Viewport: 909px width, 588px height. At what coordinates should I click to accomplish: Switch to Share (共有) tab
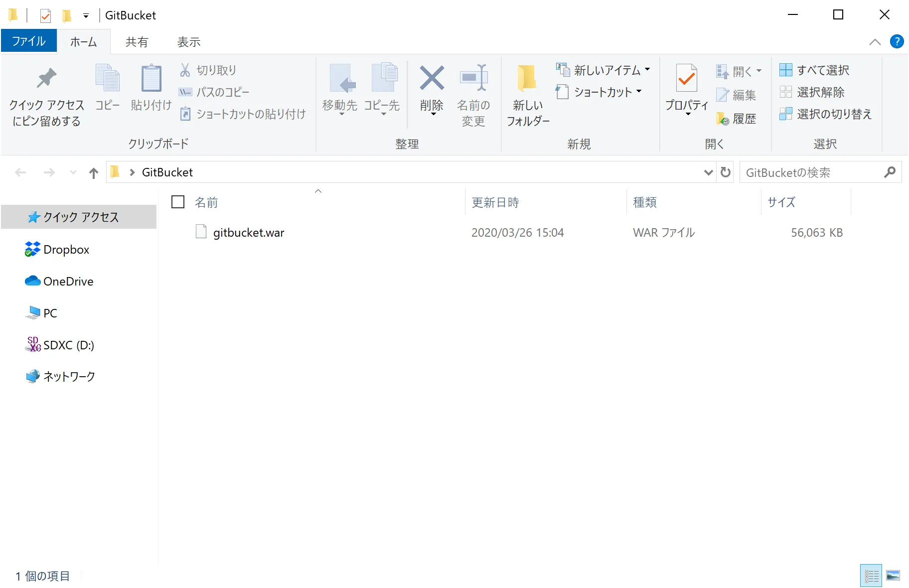[137, 42]
